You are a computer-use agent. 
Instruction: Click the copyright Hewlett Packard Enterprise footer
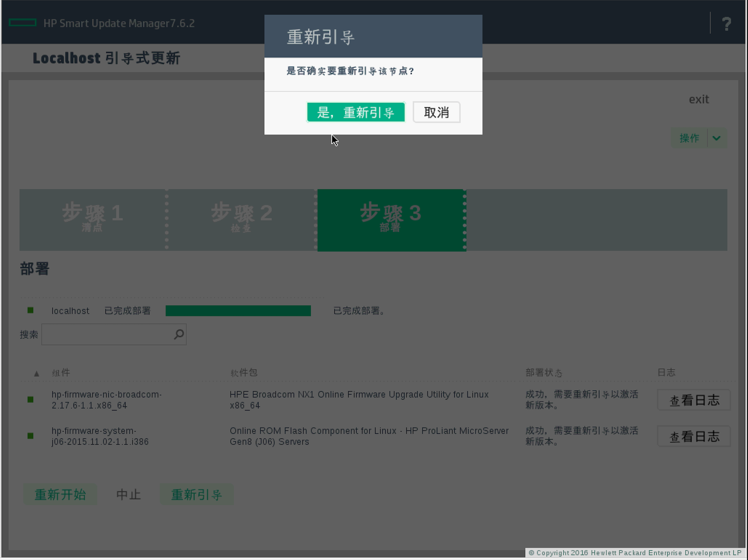point(635,553)
